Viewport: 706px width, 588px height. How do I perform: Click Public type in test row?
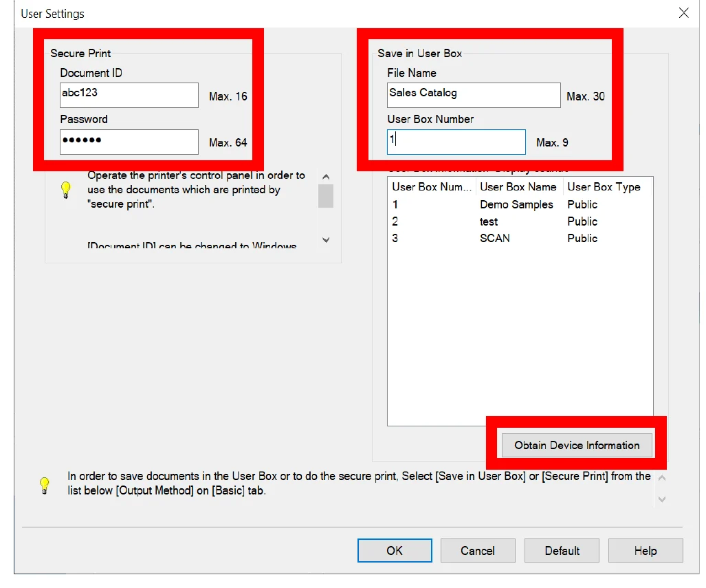click(582, 221)
